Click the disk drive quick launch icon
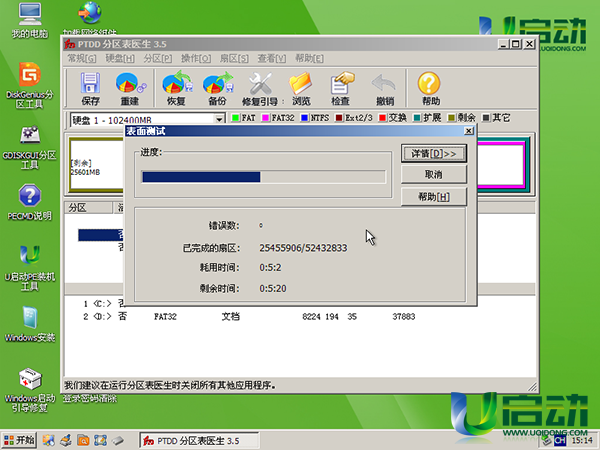The width and height of the screenshot is (600, 450). pos(117,440)
